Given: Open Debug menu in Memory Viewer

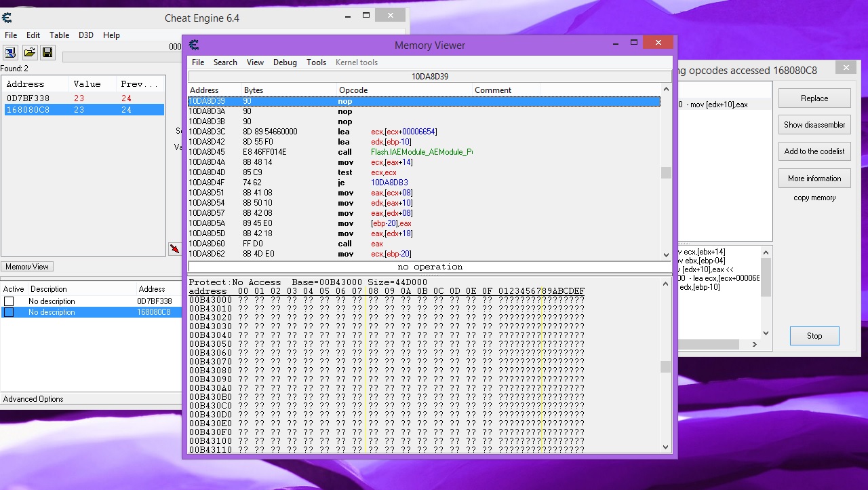Looking at the screenshot, I should coord(285,62).
